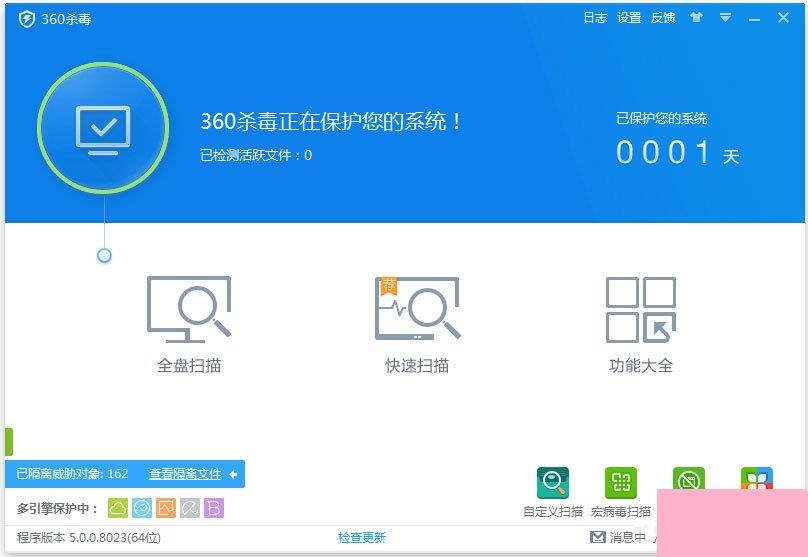Start a full disk scan (全盘扫描)
Viewport: 808px width, 557px height.
(189, 325)
